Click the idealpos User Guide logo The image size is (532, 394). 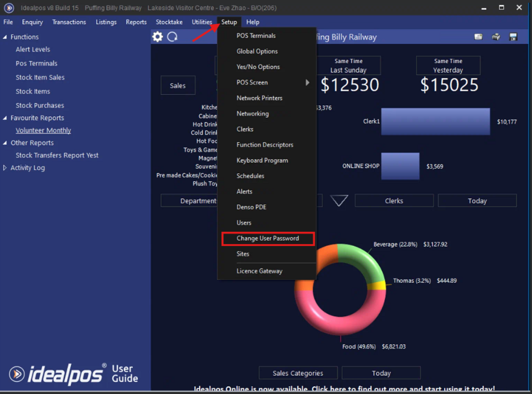point(74,374)
